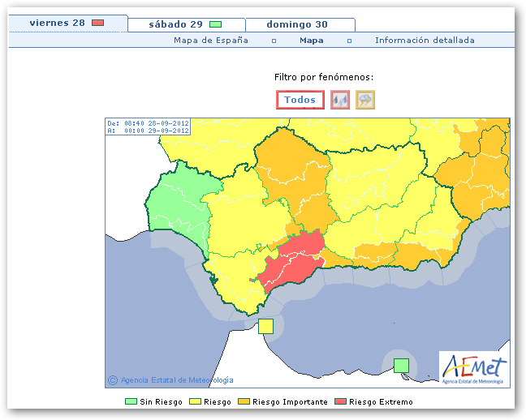Select the storm phenomenon filter icon

(x=365, y=100)
